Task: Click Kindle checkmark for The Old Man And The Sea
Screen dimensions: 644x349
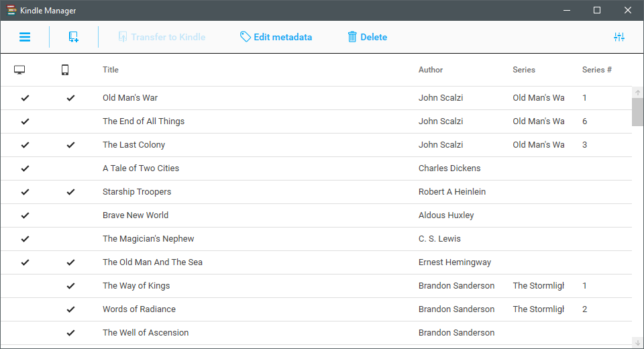Action: pyautogui.click(x=70, y=262)
